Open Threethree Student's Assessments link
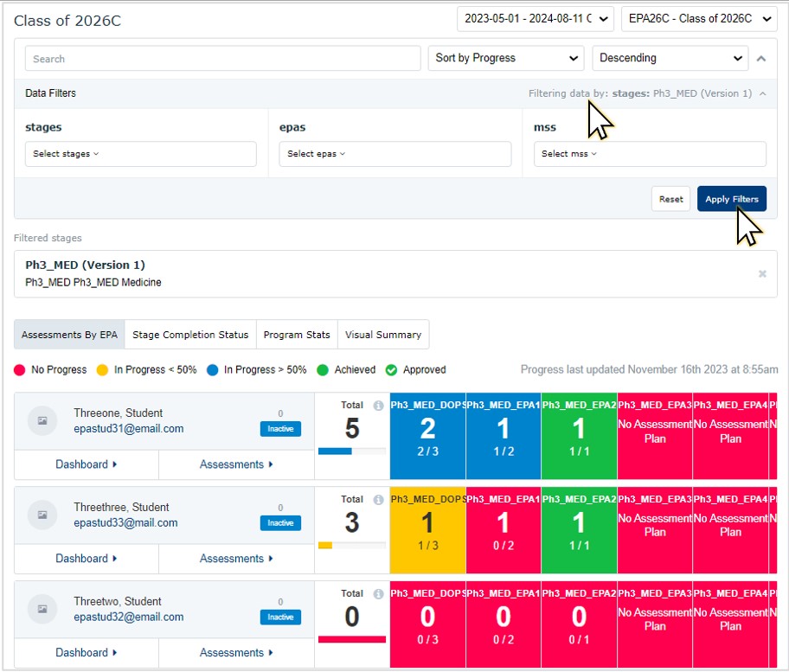Screen dimensions: 789x672 click(x=236, y=559)
